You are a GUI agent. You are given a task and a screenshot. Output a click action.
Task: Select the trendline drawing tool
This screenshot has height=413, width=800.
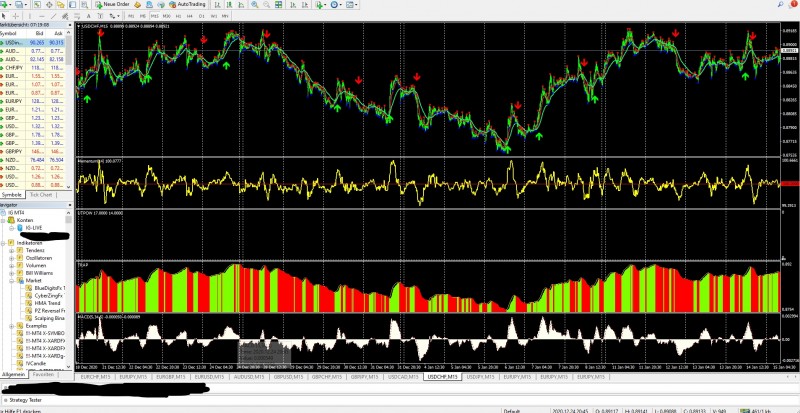(x=54, y=16)
